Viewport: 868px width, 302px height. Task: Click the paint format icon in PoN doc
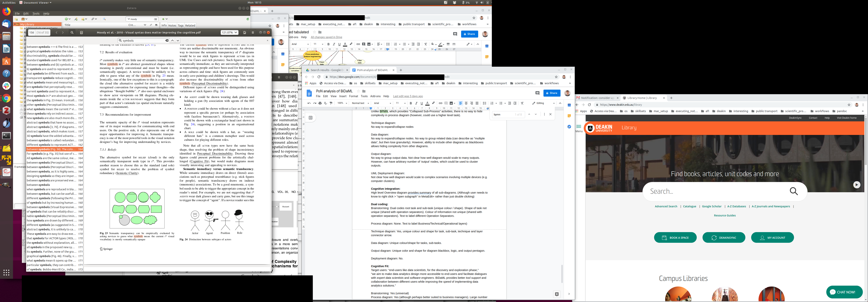point(331,103)
